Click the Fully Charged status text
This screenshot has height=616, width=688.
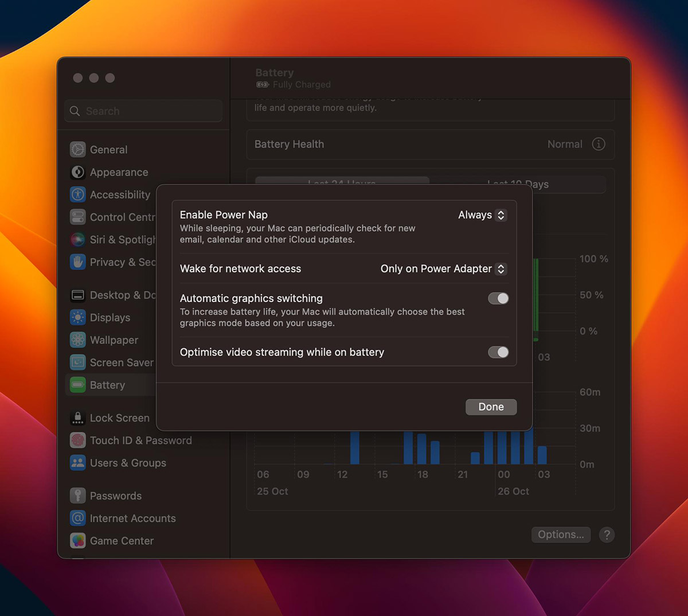302,84
